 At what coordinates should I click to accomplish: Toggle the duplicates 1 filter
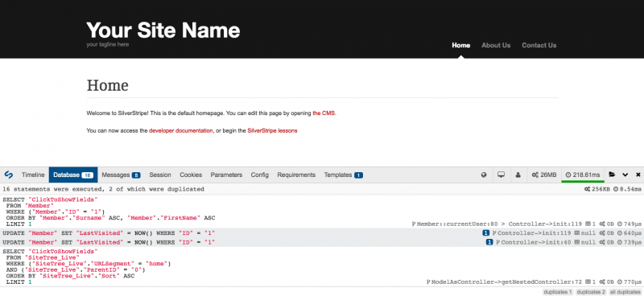[x=558, y=292]
